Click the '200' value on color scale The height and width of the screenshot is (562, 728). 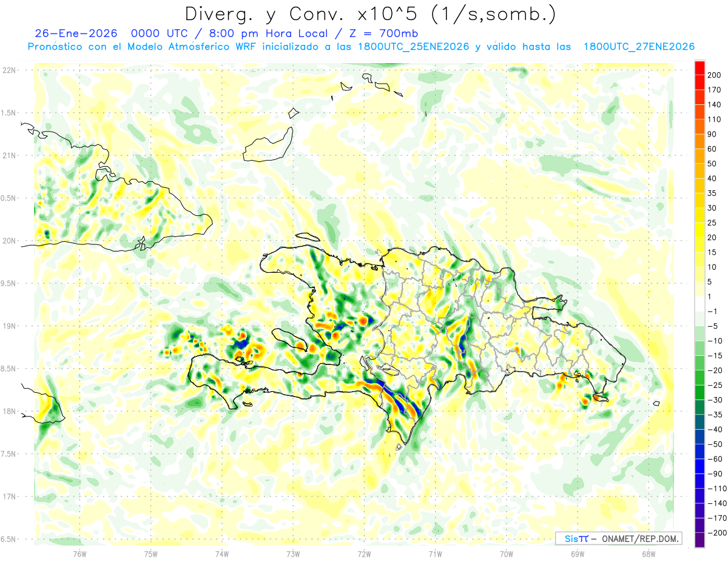pos(715,75)
